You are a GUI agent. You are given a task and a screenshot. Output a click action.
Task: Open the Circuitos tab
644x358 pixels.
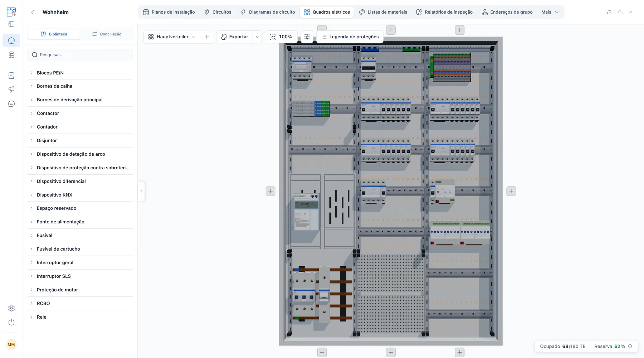point(218,12)
